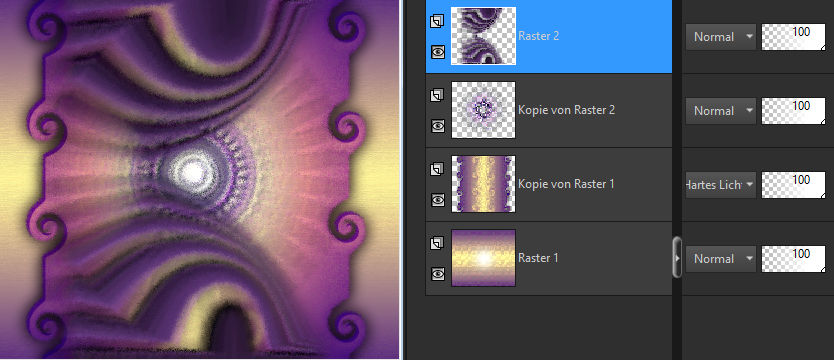Click the Raster 2 layer thumbnail
Image resolution: width=834 pixels, height=360 pixels.
483,36
